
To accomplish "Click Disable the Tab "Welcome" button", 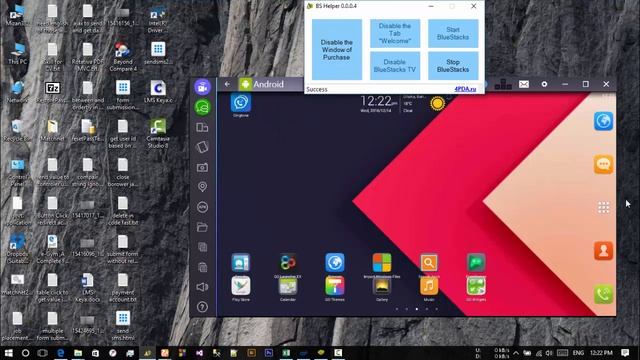I will pyautogui.click(x=395, y=33).
